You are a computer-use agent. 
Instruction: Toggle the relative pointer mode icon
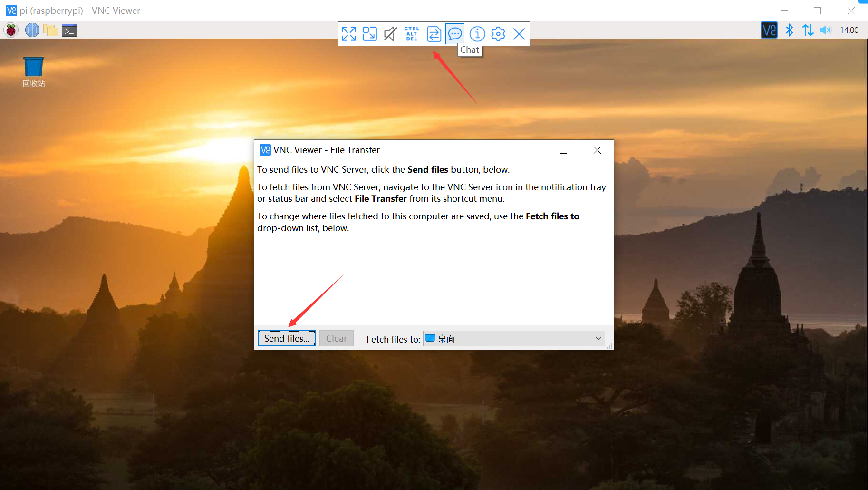click(370, 34)
